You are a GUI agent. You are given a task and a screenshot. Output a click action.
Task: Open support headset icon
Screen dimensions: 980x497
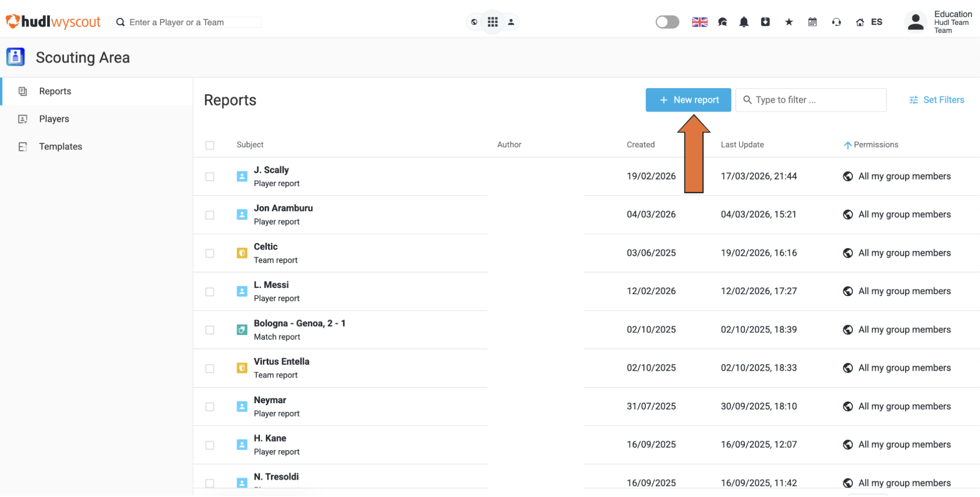click(x=836, y=22)
